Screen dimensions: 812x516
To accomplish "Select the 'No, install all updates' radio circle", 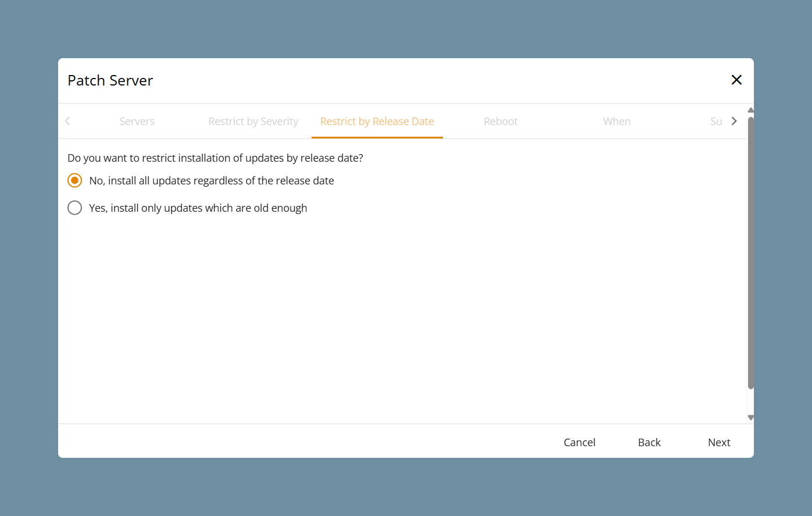I will coord(74,180).
